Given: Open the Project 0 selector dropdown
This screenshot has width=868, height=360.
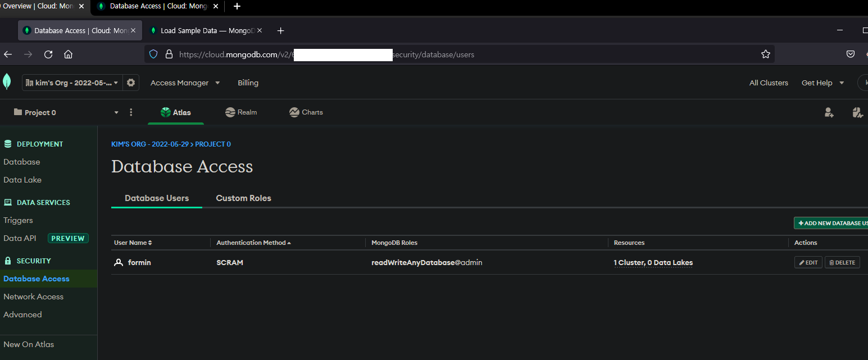Looking at the screenshot, I should pos(66,112).
